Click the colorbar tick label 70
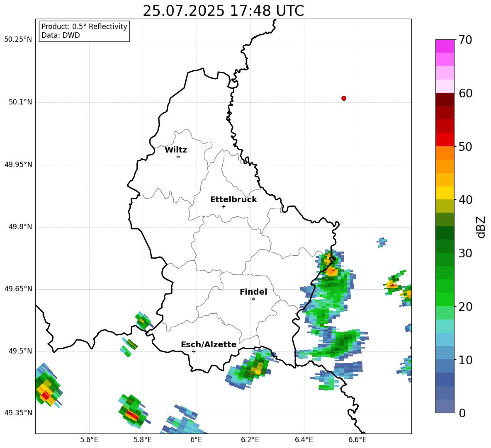 (465, 40)
